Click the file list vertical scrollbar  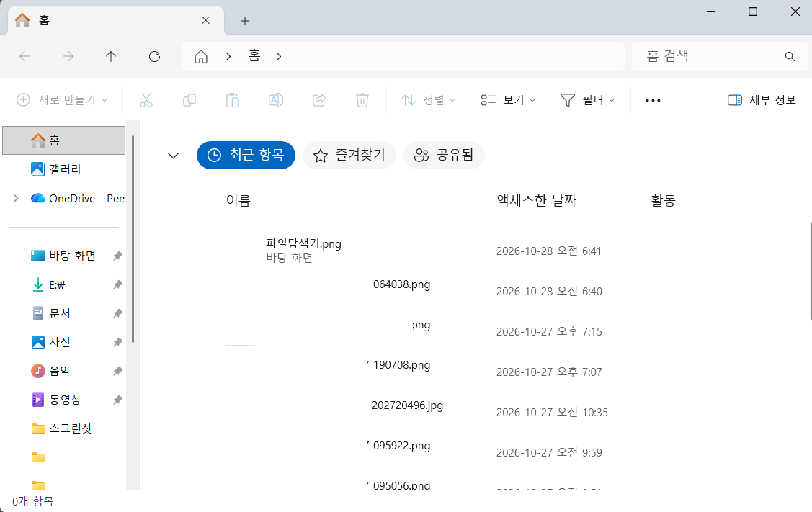(x=811, y=270)
